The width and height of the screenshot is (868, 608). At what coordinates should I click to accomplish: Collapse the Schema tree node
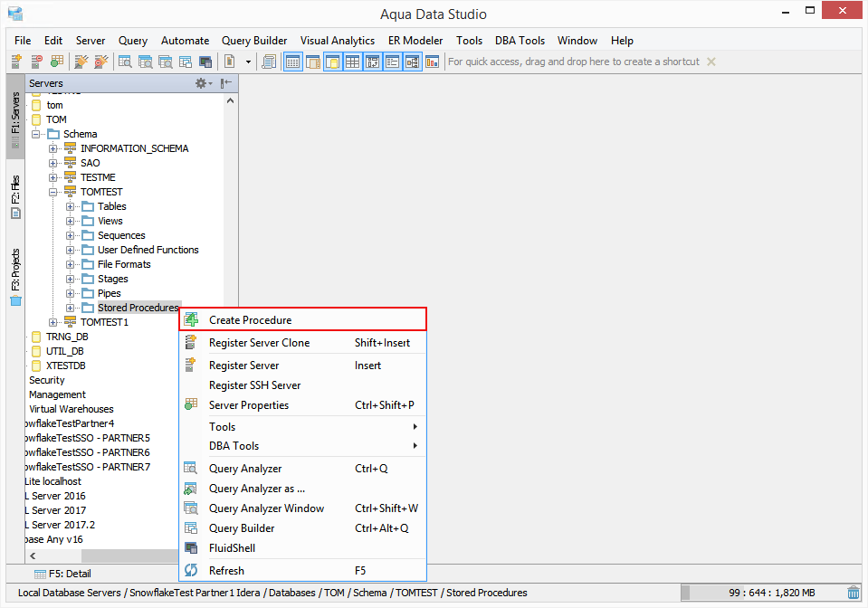36,134
